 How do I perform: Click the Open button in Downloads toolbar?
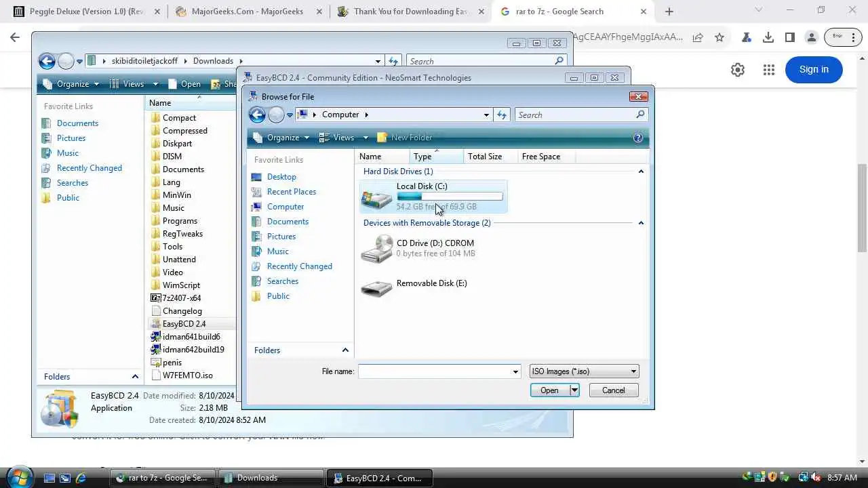184,84
